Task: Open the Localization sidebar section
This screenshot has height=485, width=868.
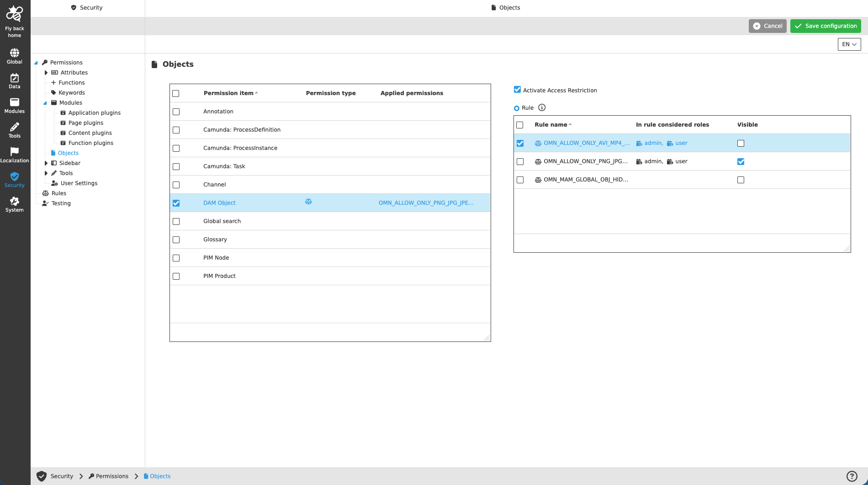Action: 15,153
